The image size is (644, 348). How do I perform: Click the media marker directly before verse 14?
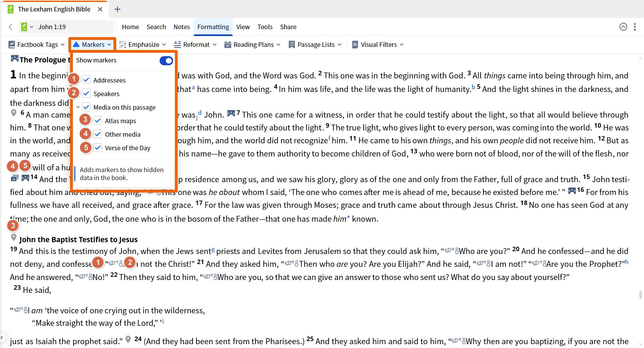(25, 178)
